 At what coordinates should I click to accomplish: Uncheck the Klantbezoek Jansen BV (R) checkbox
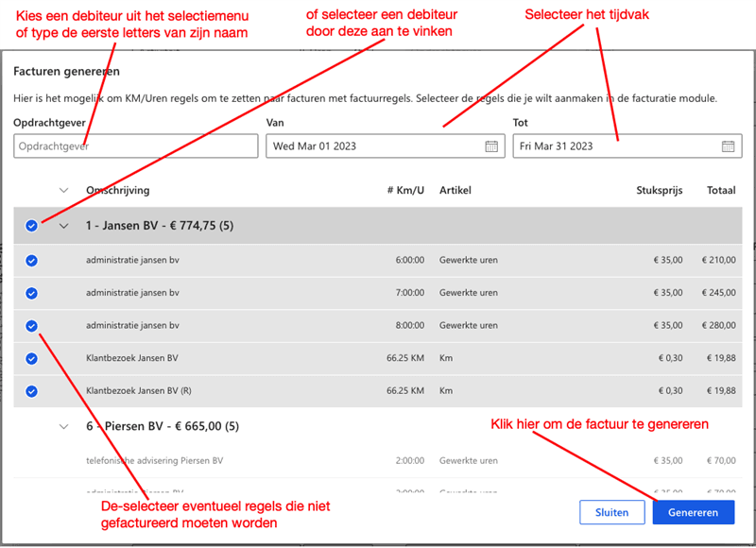point(31,391)
